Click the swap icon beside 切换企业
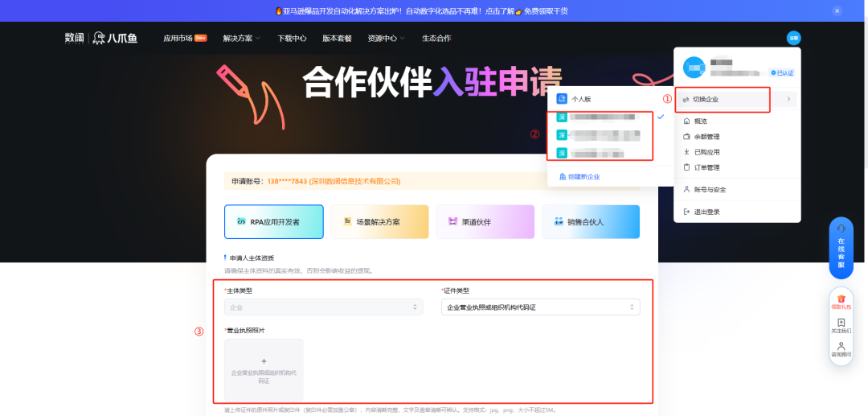 point(686,100)
